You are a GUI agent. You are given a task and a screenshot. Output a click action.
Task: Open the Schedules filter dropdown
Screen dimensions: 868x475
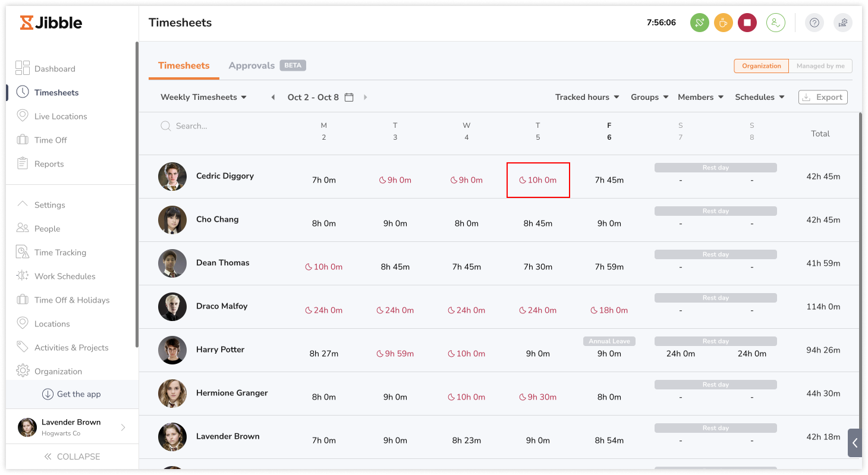pyautogui.click(x=759, y=97)
